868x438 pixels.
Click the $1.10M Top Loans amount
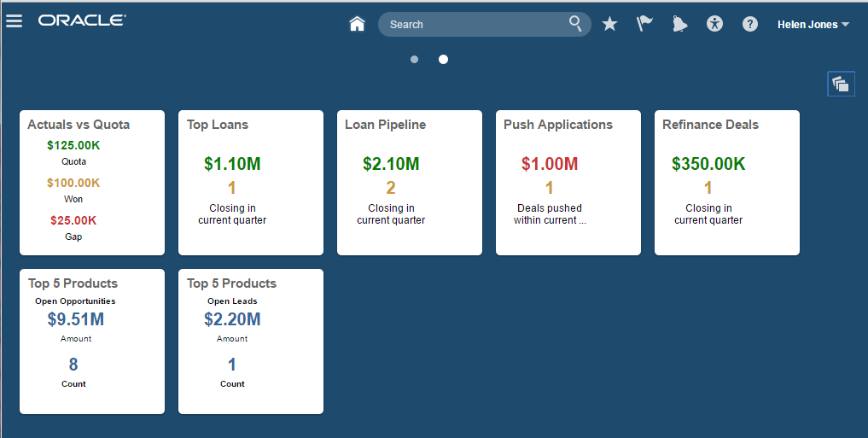pos(232,164)
